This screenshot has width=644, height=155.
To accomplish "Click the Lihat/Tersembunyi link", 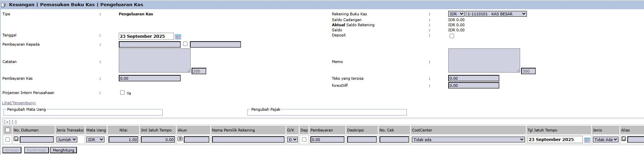I will click(x=19, y=103).
